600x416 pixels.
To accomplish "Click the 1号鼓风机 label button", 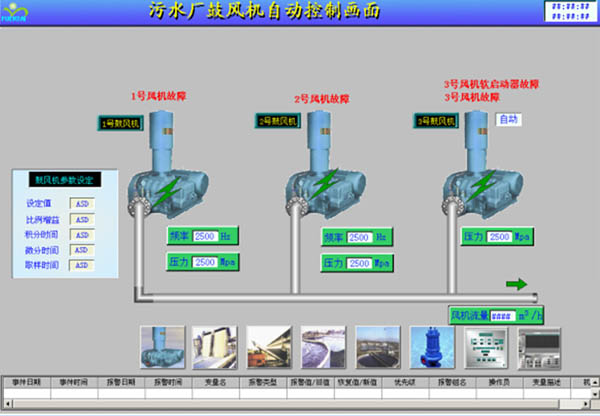I will 121,123.
